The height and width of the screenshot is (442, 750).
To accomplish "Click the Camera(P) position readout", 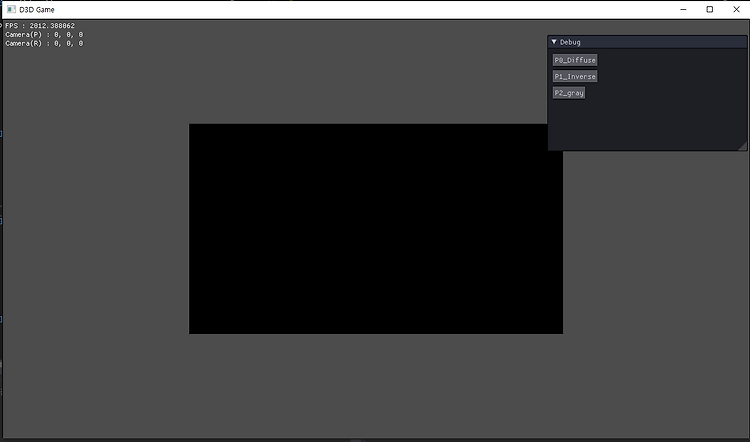I will pyautogui.click(x=44, y=34).
